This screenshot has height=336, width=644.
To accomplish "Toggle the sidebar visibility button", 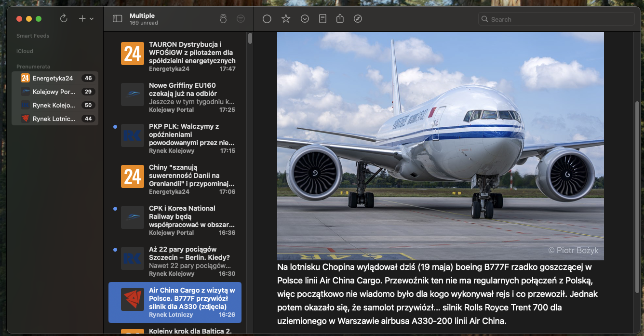I will pyautogui.click(x=117, y=19).
